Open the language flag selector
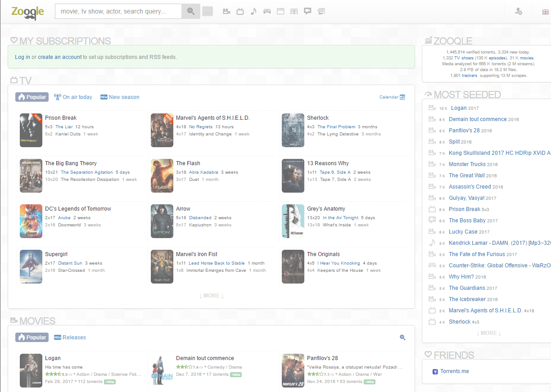This screenshot has width=551, height=392. click(546, 12)
